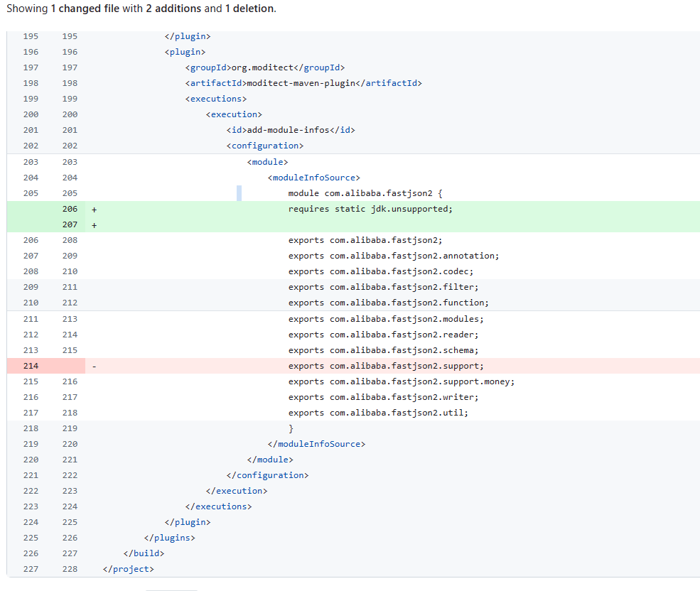Viewport: 700px width, 591px height.
Task: Select new line number 206 in added row
Action: (70, 209)
